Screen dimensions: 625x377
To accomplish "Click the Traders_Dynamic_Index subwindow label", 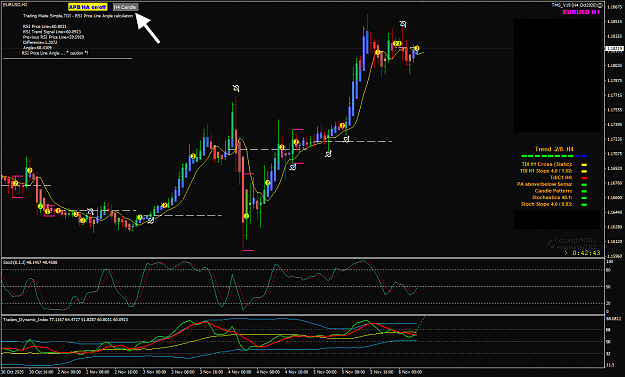I will pyautogui.click(x=66, y=319).
